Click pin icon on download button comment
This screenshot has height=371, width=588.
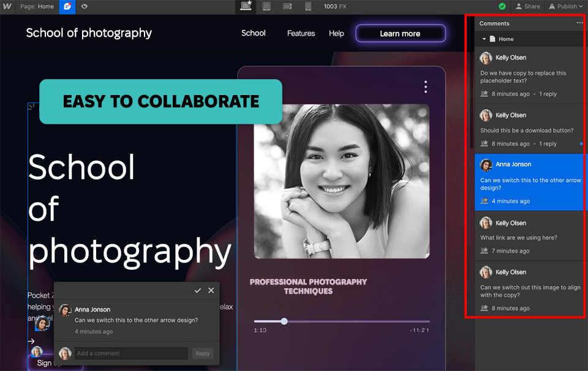[x=484, y=143]
